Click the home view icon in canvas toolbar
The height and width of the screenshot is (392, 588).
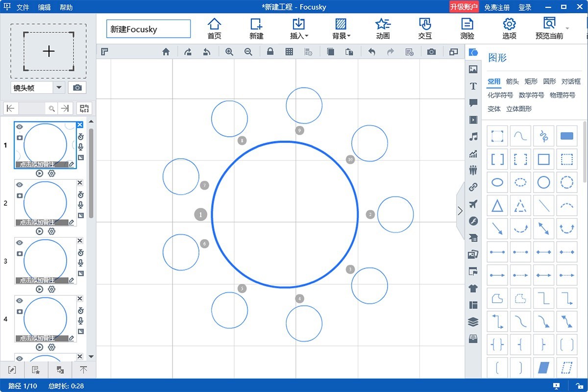pyautogui.click(x=166, y=51)
